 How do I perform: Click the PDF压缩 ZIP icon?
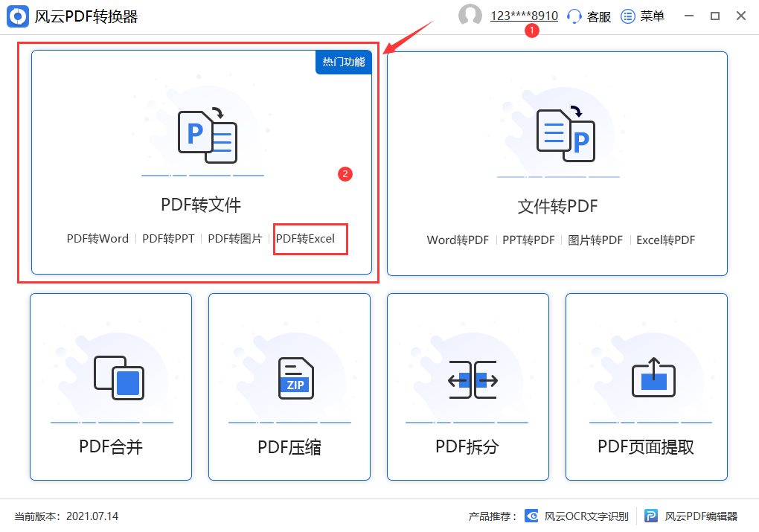pos(295,378)
